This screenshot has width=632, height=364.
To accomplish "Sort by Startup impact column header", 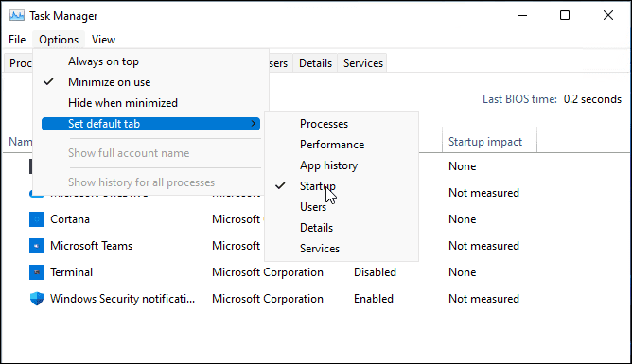I will pos(490,142).
